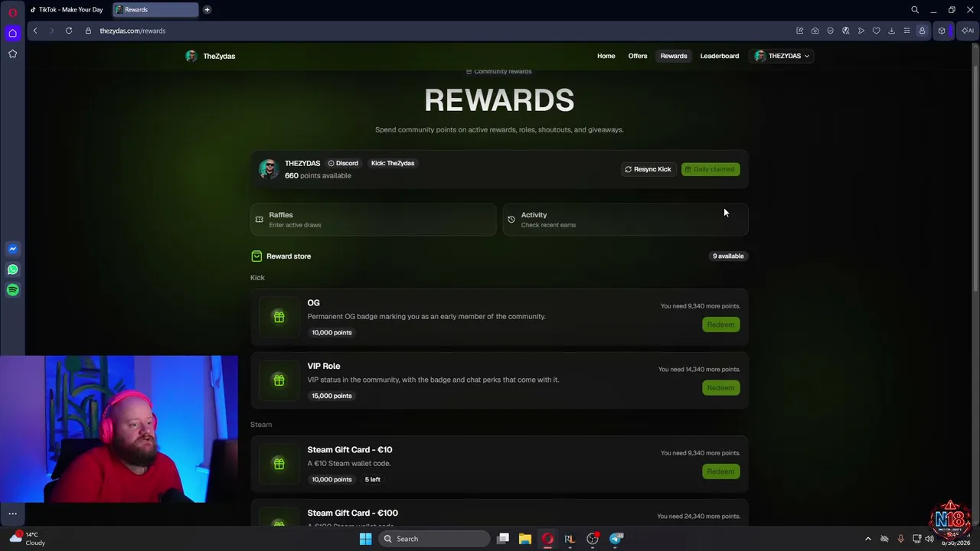Viewport: 980px width, 551px height.
Task: Click the Discord badge near THEZYDAS
Action: (x=343, y=163)
